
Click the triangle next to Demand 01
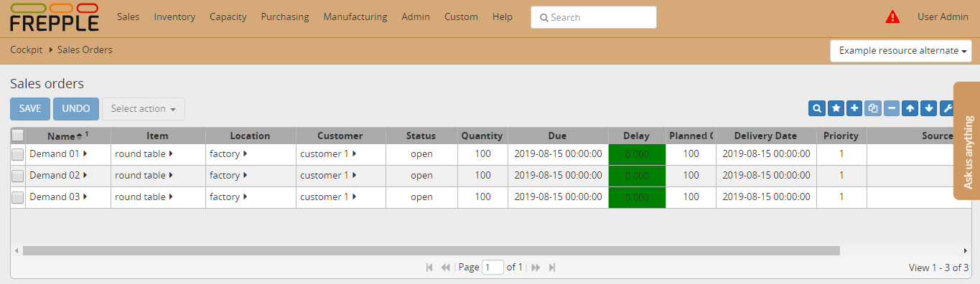pyautogui.click(x=85, y=153)
